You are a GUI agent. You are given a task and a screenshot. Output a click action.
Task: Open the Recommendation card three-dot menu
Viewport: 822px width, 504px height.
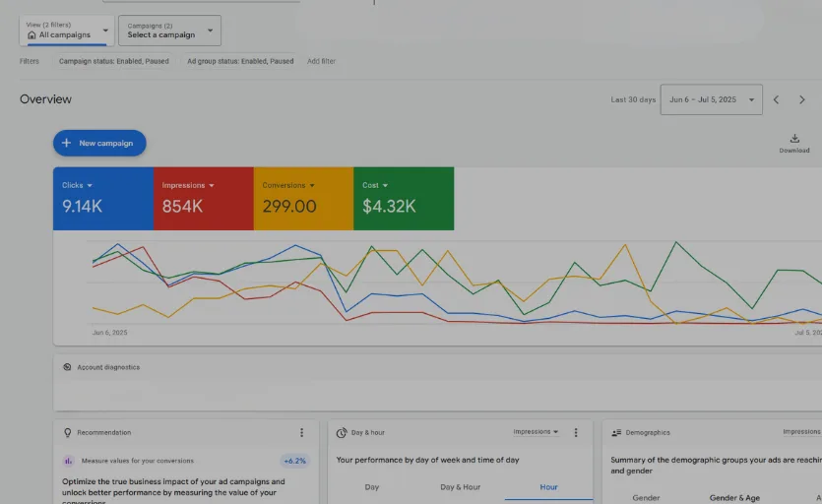[301, 433]
